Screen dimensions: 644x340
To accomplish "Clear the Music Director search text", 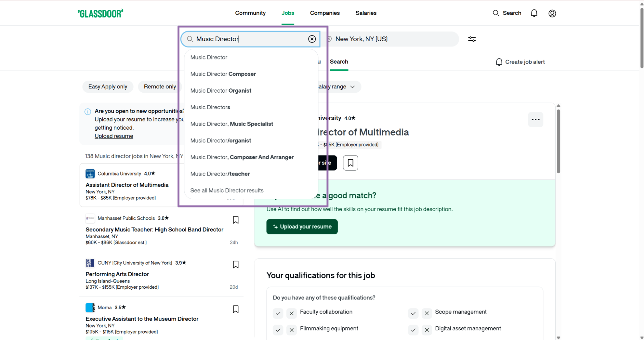I will tap(312, 39).
